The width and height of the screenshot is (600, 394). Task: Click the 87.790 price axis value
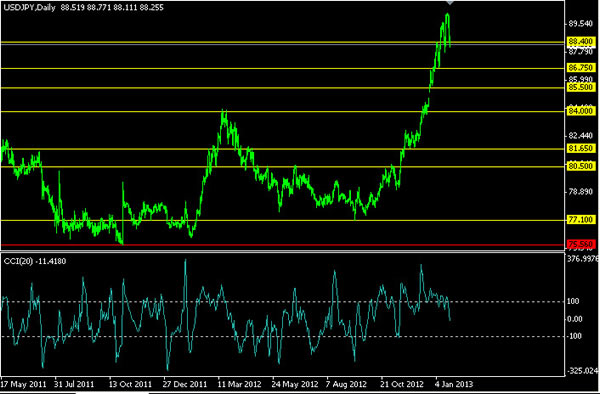point(581,51)
